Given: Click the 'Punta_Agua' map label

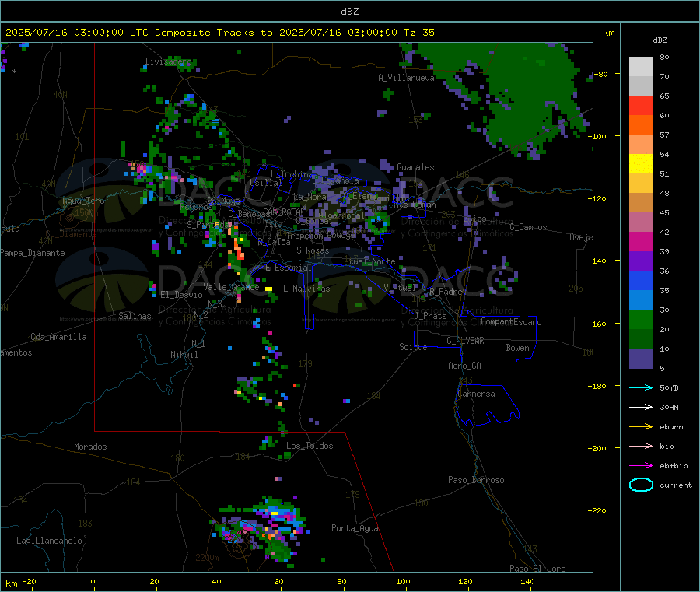Looking at the screenshot, I should click(x=355, y=528).
